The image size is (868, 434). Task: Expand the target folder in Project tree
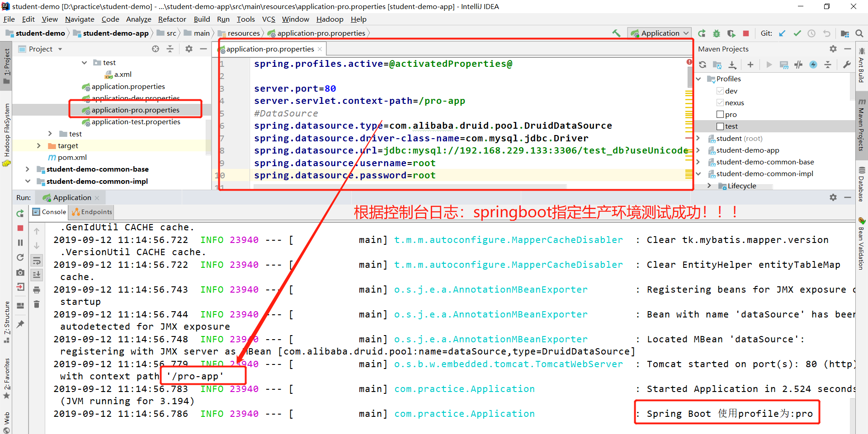coord(38,145)
